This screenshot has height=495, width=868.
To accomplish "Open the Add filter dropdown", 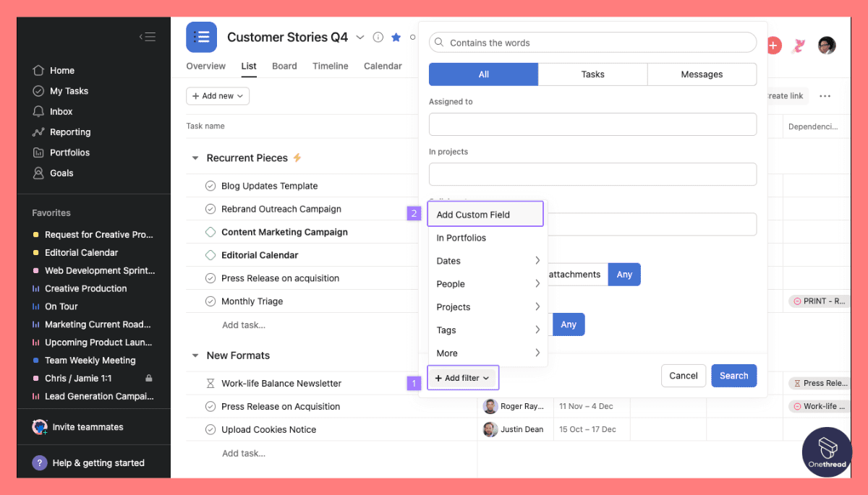I will point(463,377).
